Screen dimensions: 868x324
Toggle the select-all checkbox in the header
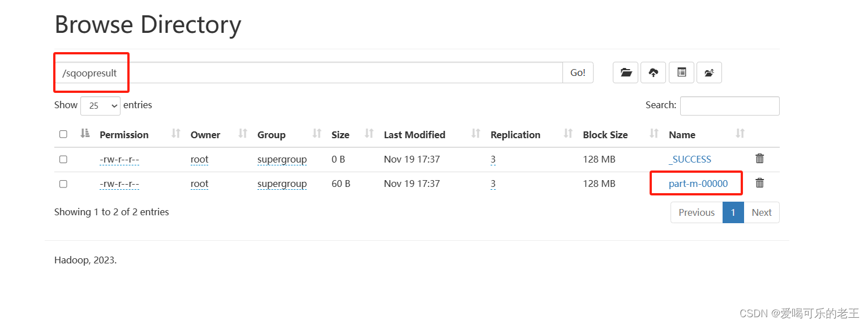pos(63,134)
